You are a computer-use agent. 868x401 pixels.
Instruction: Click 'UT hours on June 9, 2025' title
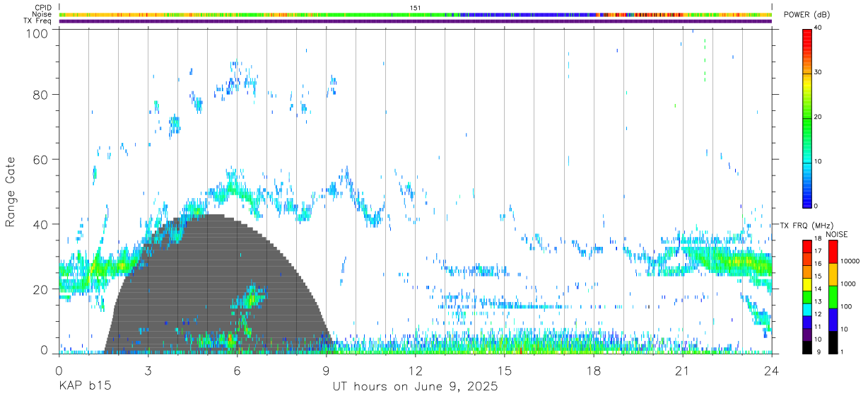(x=415, y=387)
